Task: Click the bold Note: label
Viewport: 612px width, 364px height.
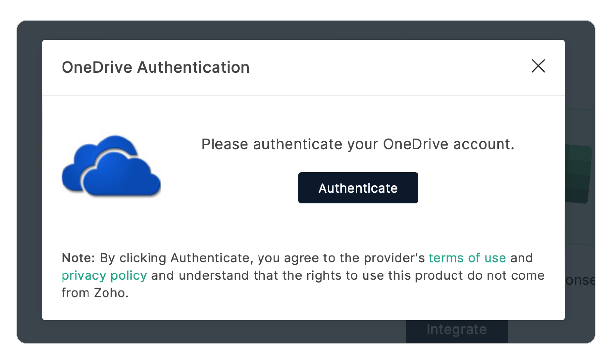Action: pos(78,258)
